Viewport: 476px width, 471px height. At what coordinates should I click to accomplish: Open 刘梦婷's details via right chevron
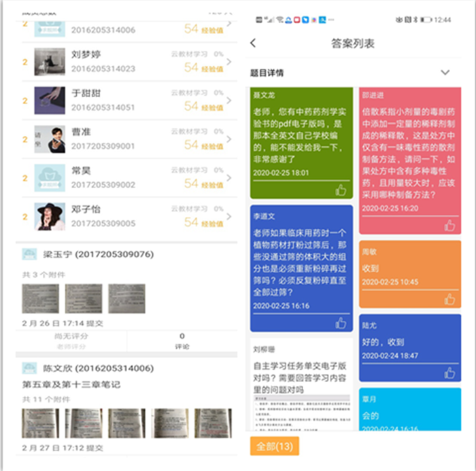coord(228,61)
